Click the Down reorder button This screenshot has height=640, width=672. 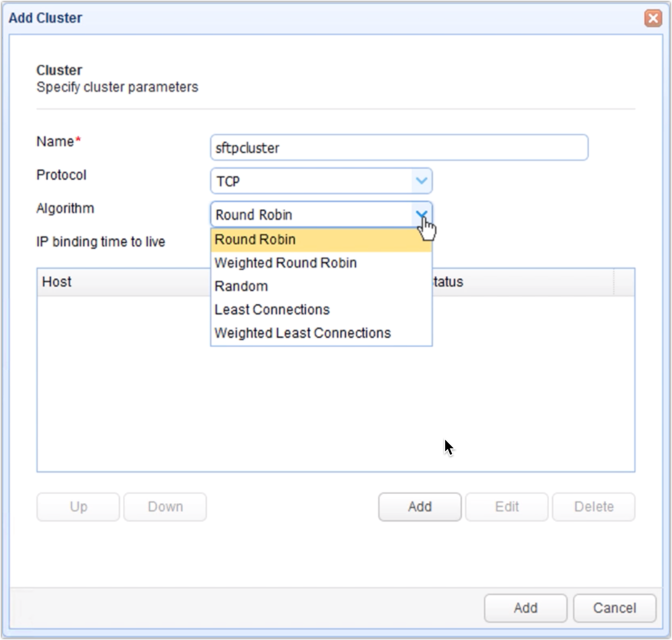click(x=164, y=507)
